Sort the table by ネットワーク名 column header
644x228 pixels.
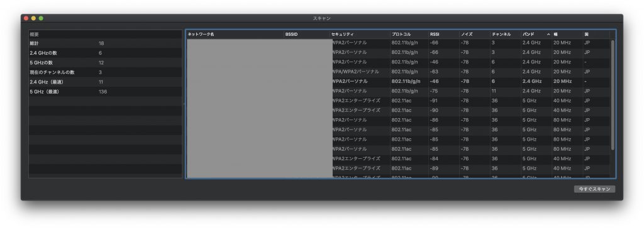[x=235, y=35]
